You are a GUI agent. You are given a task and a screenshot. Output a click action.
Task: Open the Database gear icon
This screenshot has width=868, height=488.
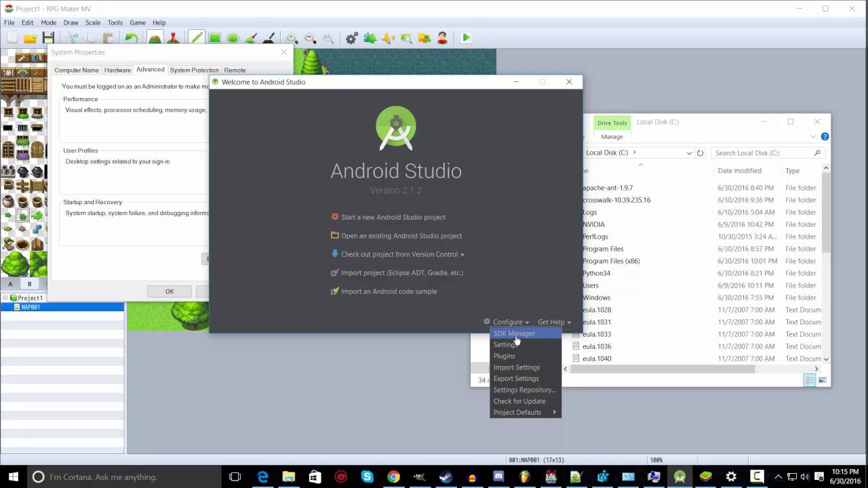tap(351, 38)
